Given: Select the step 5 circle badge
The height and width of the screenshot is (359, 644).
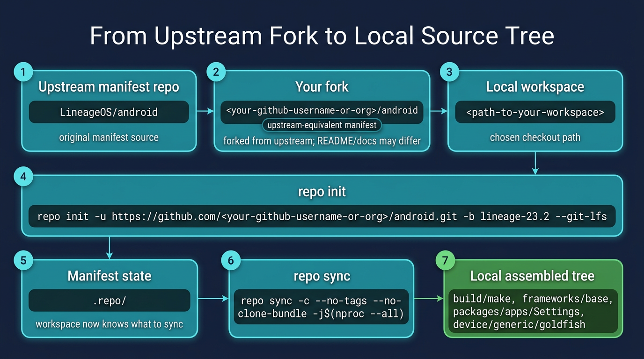Looking at the screenshot, I should [x=23, y=261].
